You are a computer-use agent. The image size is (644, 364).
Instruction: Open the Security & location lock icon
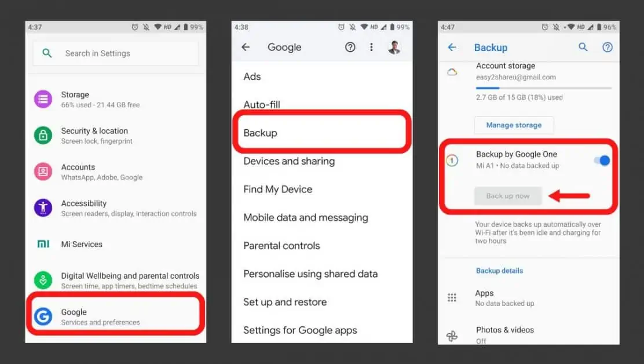[43, 135]
